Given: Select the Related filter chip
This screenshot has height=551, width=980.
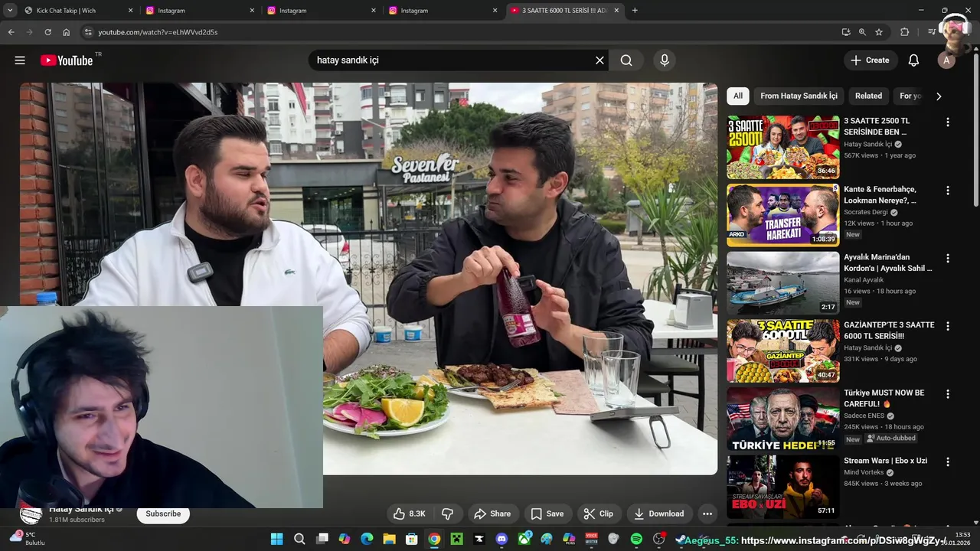Looking at the screenshot, I should [x=868, y=96].
